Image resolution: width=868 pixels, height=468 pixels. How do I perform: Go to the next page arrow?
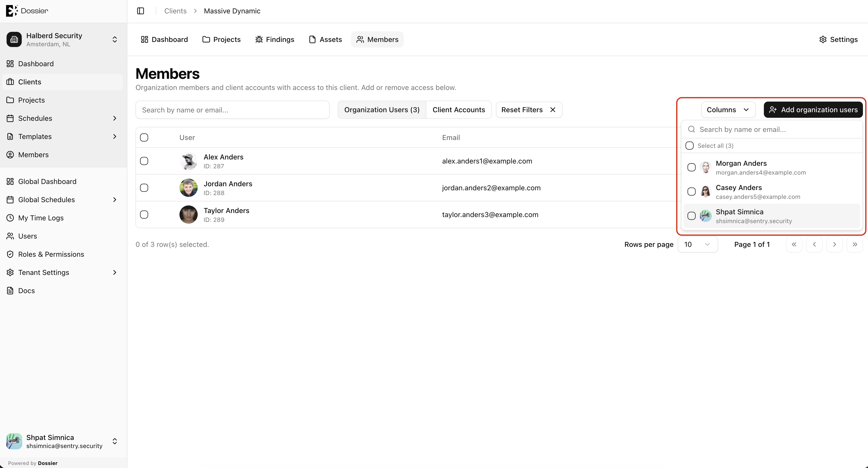834,244
